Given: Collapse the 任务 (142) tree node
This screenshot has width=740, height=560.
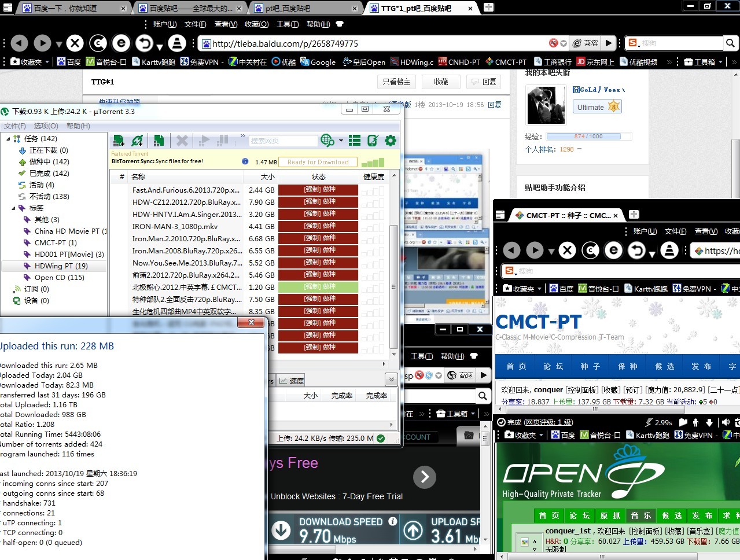Looking at the screenshot, I should point(8,139).
